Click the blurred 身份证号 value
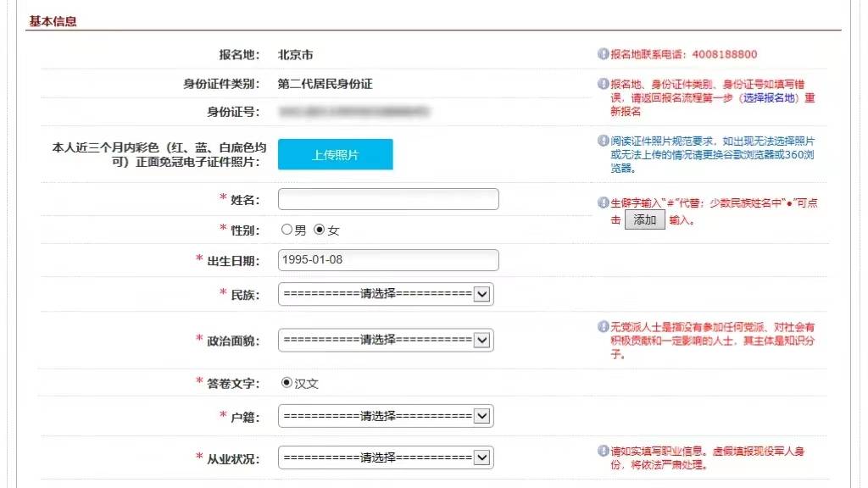Screen dimensions: 868x488 [x=353, y=111]
